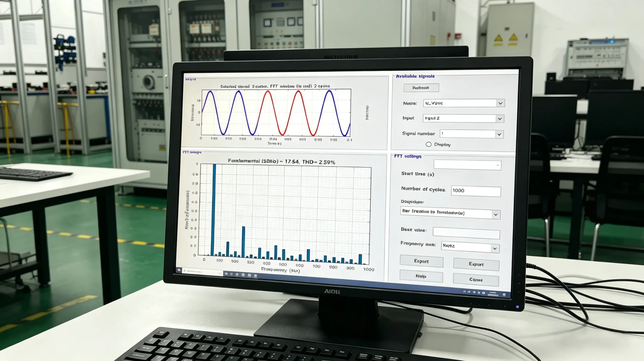Click the Windows Start button on the taskbar
644x361 pixels.
pyautogui.click(x=179, y=270)
